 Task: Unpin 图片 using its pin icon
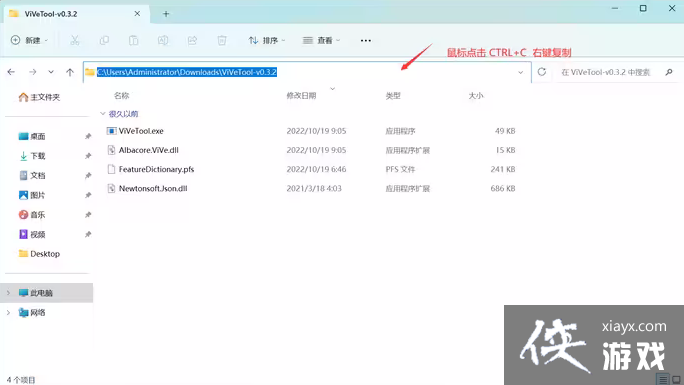tap(88, 195)
